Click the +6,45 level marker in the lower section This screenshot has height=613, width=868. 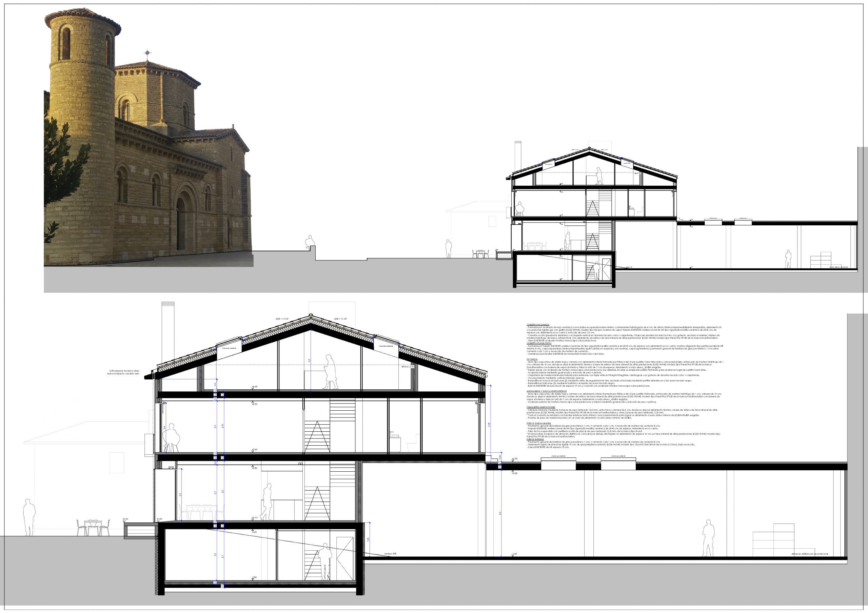point(254,387)
